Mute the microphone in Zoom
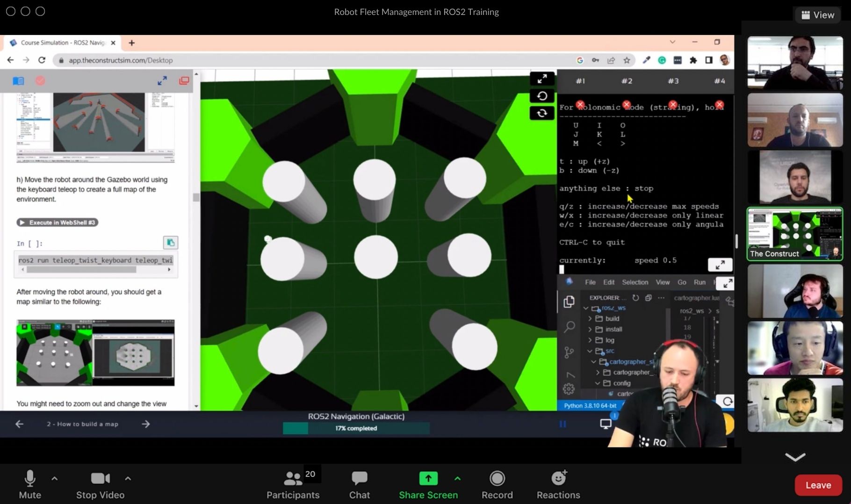This screenshot has height=504, width=851. [30, 484]
